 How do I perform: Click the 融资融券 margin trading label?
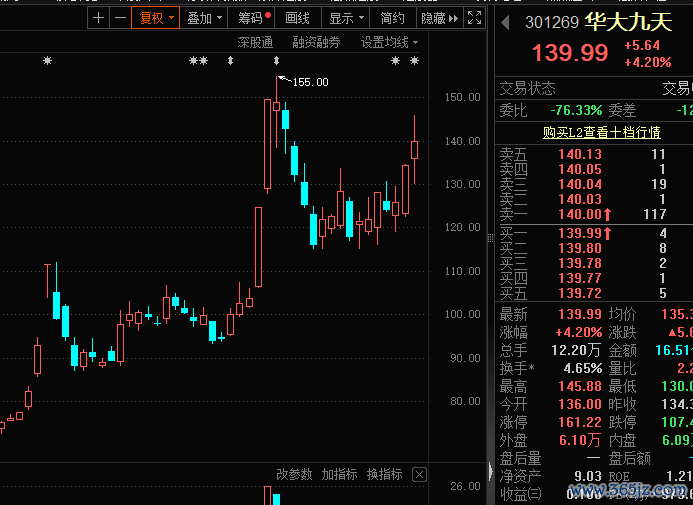(x=316, y=42)
